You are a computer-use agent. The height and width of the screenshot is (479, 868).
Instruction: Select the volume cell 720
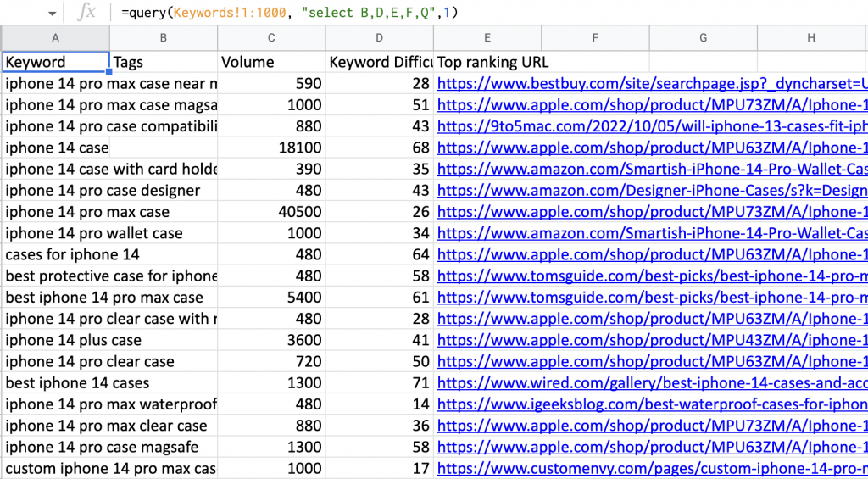pos(271,361)
